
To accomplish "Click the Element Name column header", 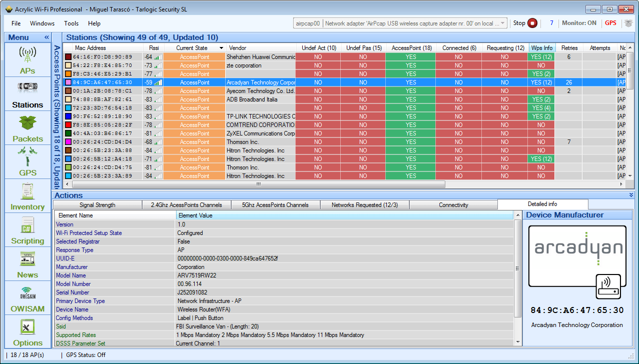I will click(115, 215).
